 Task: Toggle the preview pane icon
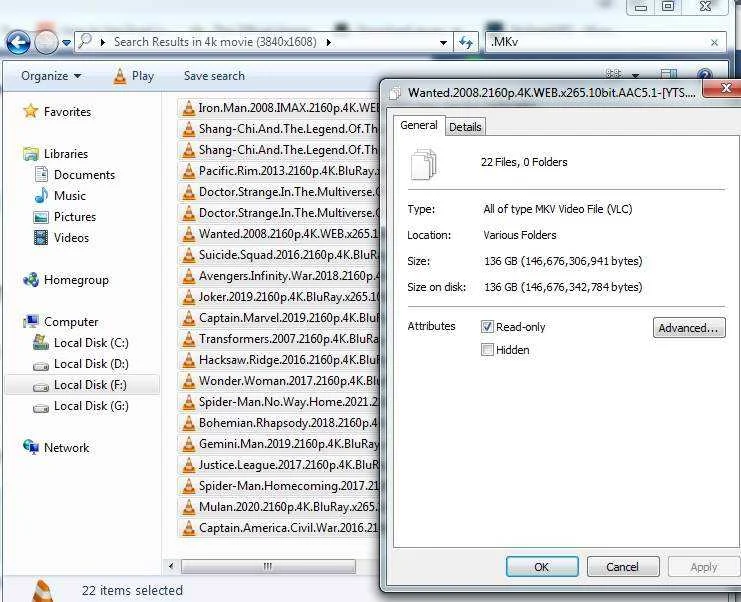668,75
